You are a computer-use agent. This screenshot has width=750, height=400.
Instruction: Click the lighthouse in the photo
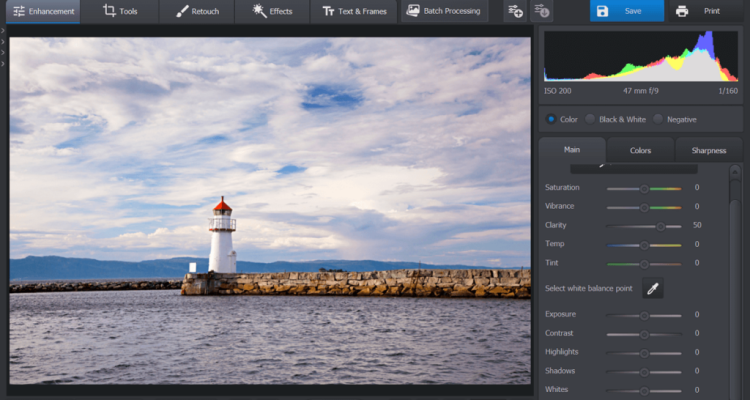(222, 234)
